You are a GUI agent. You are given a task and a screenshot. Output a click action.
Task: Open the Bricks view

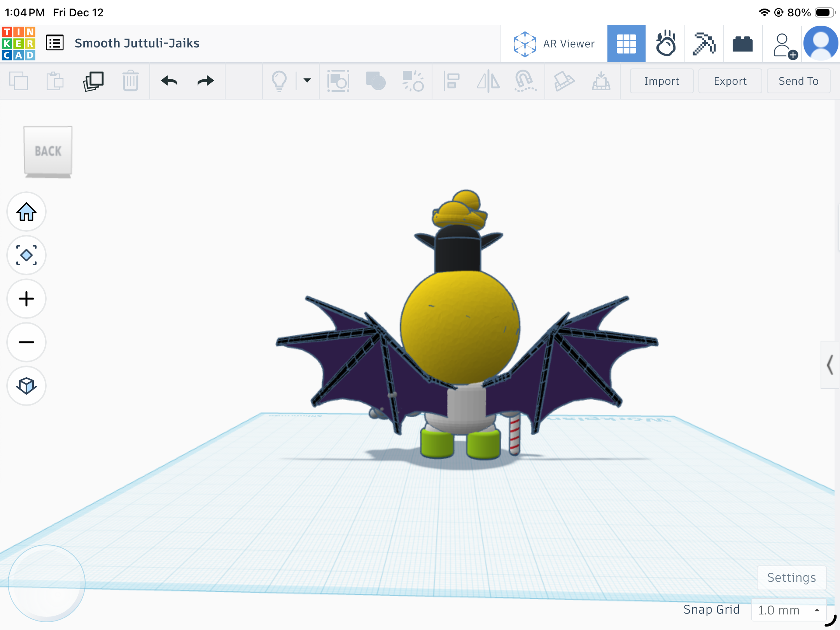tap(743, 44)
